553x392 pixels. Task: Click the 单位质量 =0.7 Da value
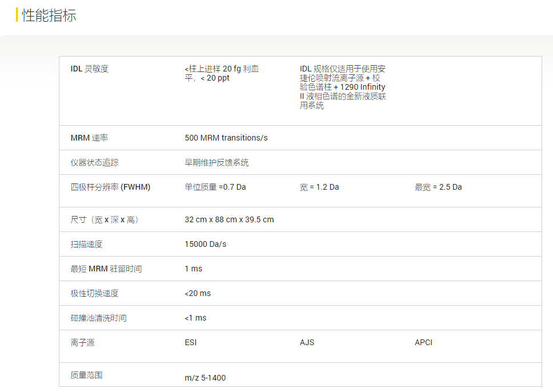pyautogui.click(x=215, y=187)
